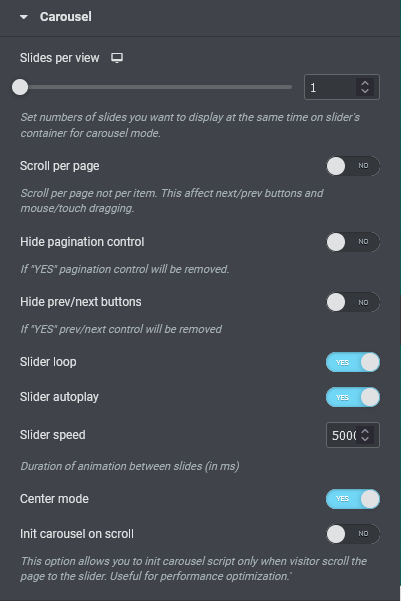Click the Slides per view slider handle
This screenshot has height=601, width=401.
(20, 87)
